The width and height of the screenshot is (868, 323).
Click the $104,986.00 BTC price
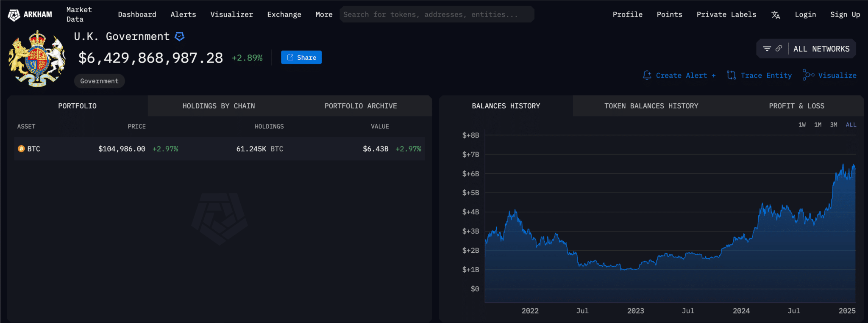click(x=122, y=149)
